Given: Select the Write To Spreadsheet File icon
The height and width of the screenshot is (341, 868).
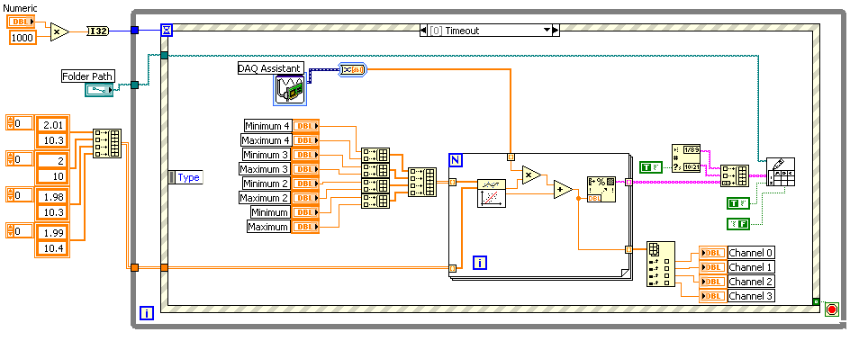Looking at the screenshot, I should coord(781,172).
